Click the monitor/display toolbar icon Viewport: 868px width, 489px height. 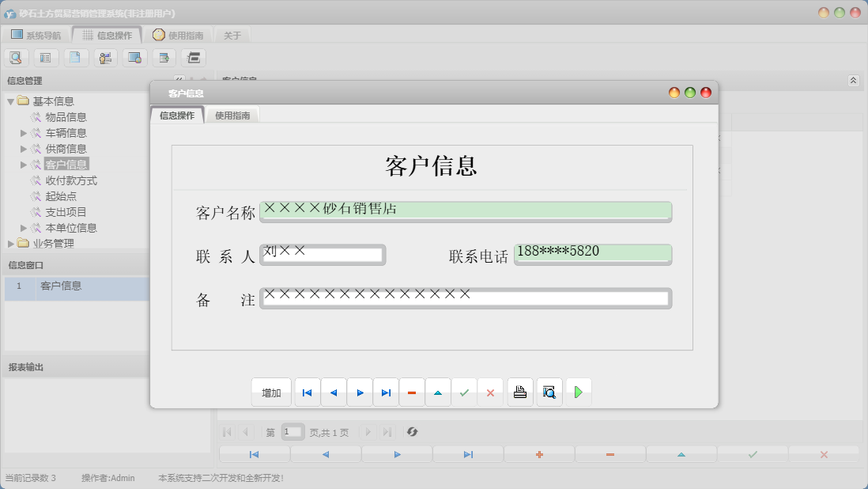click(134, 57)
